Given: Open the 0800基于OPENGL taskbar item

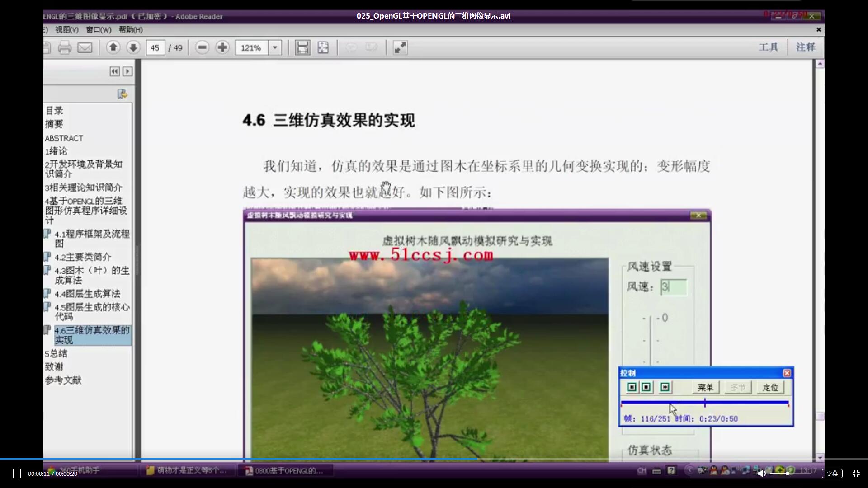Looking at the screenshot, I should pos(285,471).
